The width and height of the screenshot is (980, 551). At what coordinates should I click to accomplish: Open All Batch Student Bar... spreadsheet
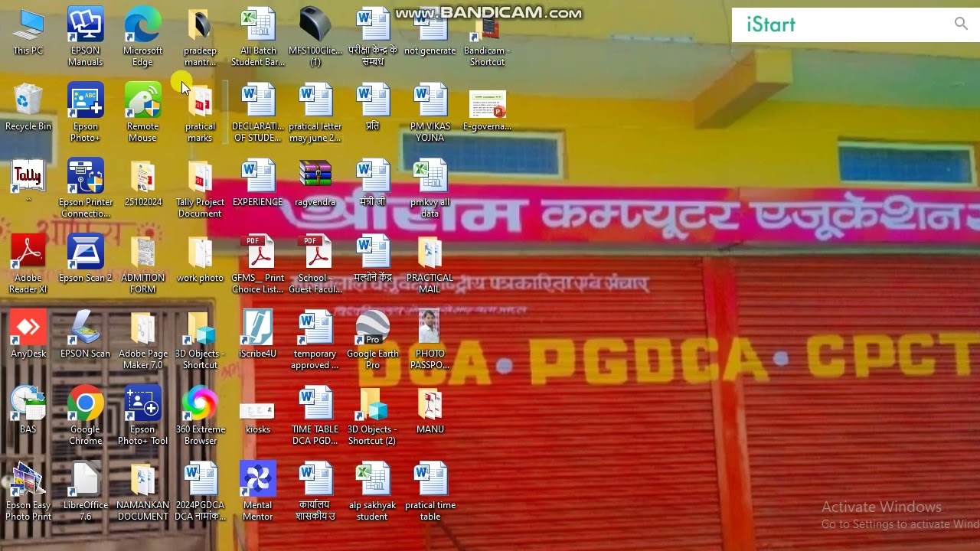click(x=258, y=37)
